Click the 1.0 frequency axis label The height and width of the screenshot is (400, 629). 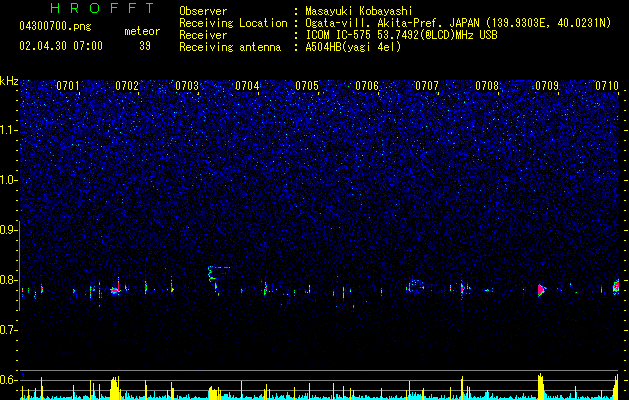point(9,180)
